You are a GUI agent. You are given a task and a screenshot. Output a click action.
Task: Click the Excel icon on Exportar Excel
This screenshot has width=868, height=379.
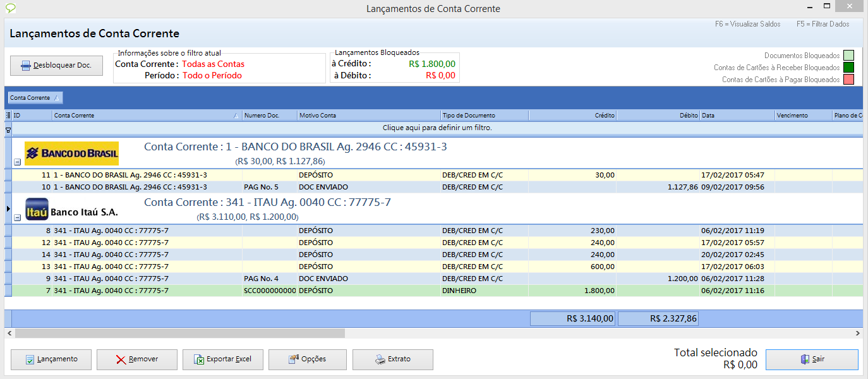(x=198, y=359)
